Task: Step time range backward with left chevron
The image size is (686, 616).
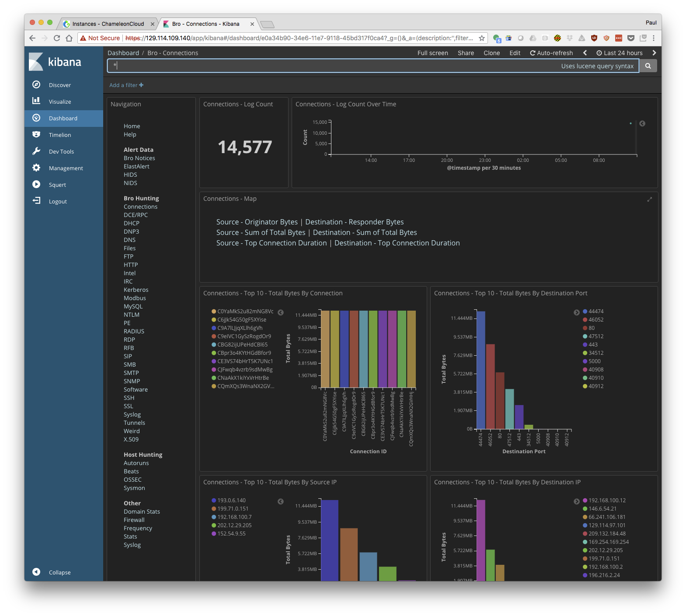Action: click(585, 52)
